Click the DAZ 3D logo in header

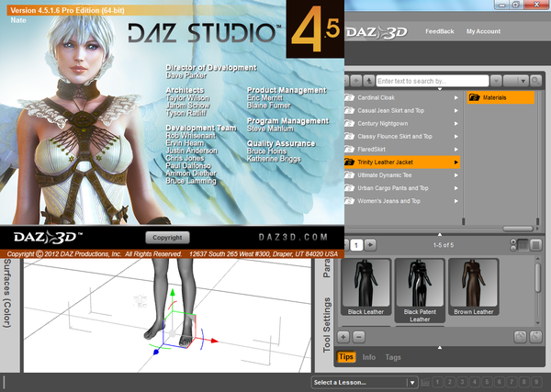pyautogui.click(x=377, y=32)
